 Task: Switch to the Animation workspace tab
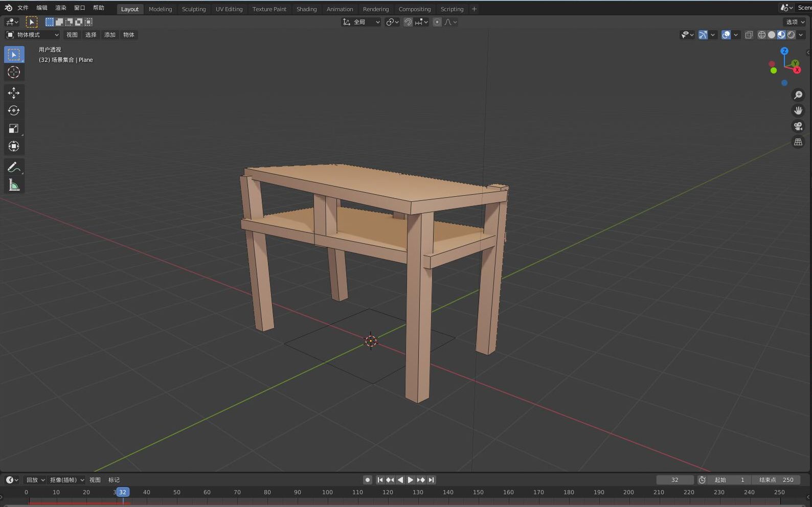[x=340, y=9]
